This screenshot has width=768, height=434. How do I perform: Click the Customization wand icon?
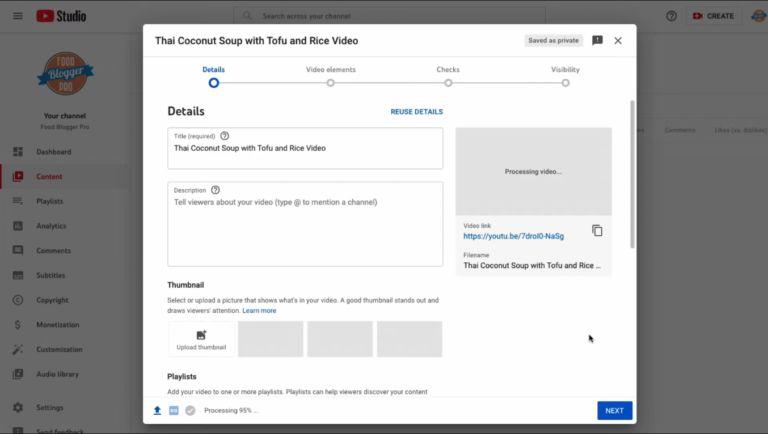pyautogui.click(x=18, y=349)
